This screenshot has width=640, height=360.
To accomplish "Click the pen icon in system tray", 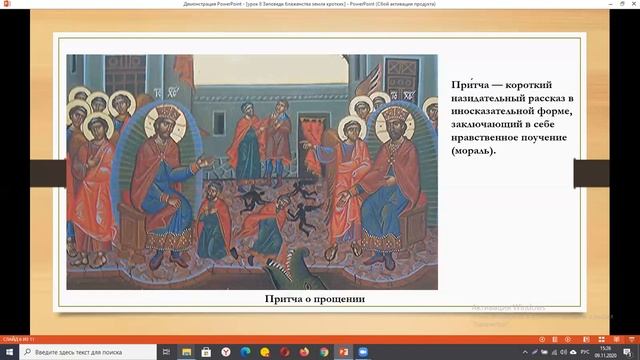I will (x=535, y=352).
